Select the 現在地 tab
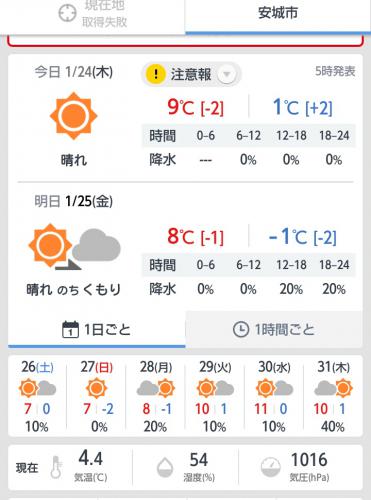This screenshot has width=371, height=500. click(x=93, y=17)
